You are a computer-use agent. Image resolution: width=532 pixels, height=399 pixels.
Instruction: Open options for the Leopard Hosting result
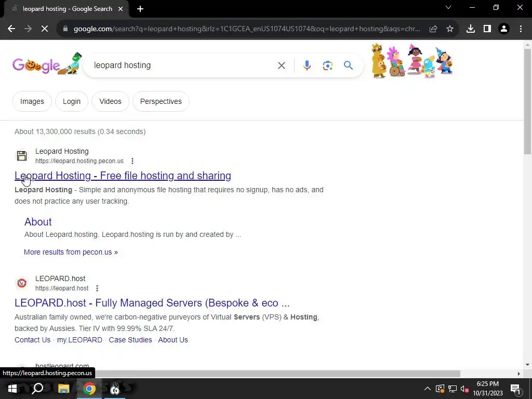[x=132, y=161]
